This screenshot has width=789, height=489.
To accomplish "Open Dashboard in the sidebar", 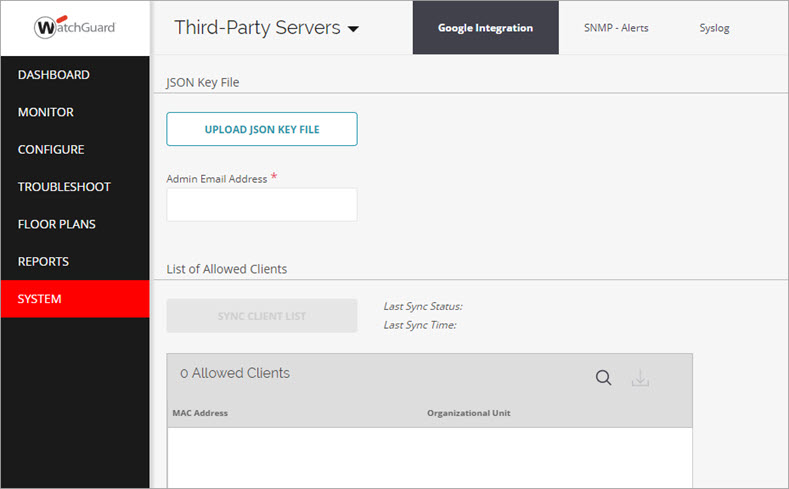I will (x=54, y=75).
